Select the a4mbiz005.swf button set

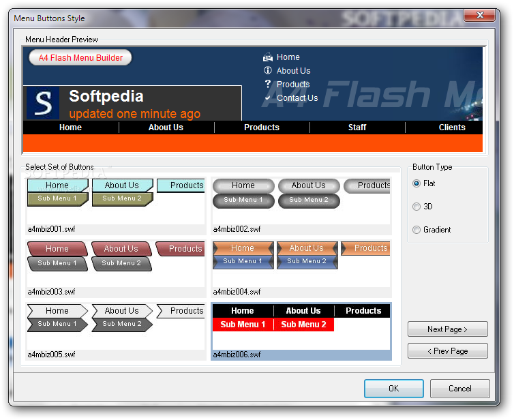[116, 331]
